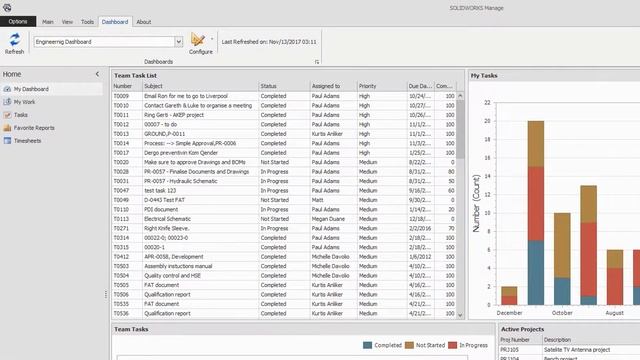
Task: Click the My Dashboard sidebar icon
Action: [x=7, y=89]
